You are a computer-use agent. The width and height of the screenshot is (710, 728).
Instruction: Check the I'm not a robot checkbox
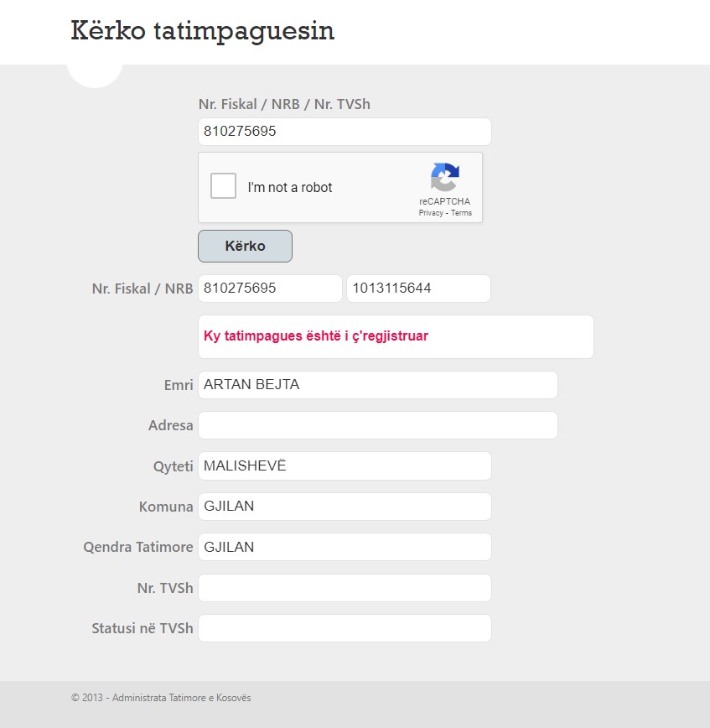click(x=223, y=185)
